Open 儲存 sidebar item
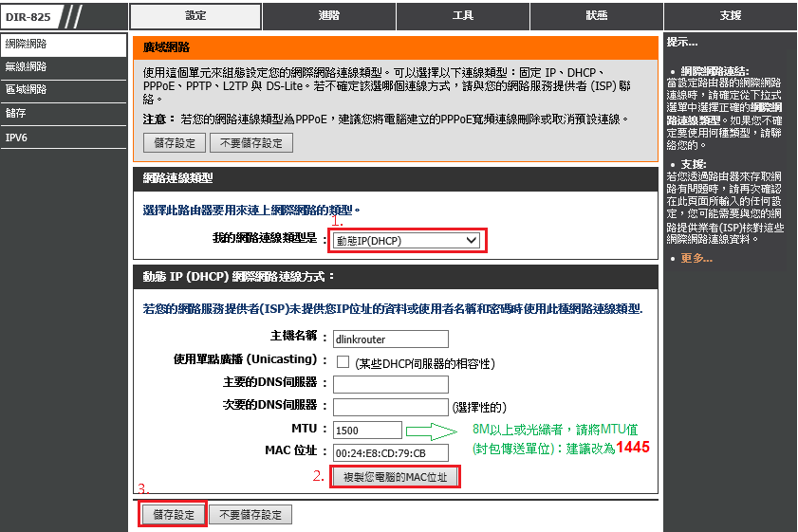This screenshot has width=798, height=532. 63,114
